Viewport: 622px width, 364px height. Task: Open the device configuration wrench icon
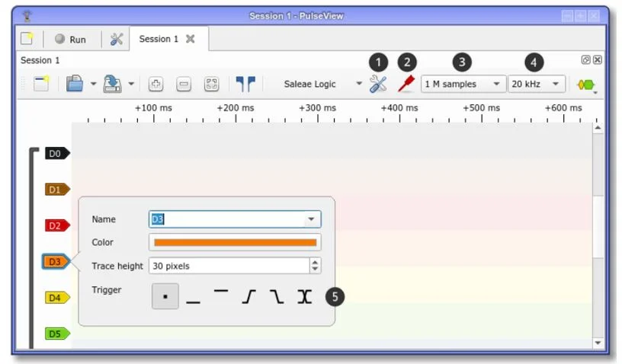[x=378, y=85]
